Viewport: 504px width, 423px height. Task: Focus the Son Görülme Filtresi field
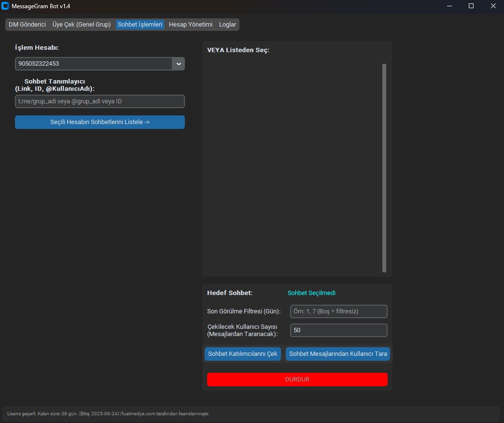coord(338,311)
